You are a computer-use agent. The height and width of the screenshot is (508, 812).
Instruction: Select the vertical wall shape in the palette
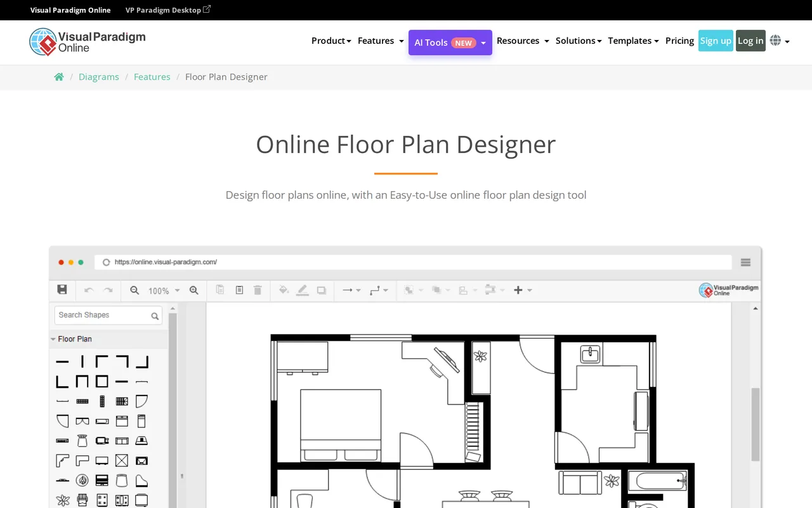(x=82, y=362)
